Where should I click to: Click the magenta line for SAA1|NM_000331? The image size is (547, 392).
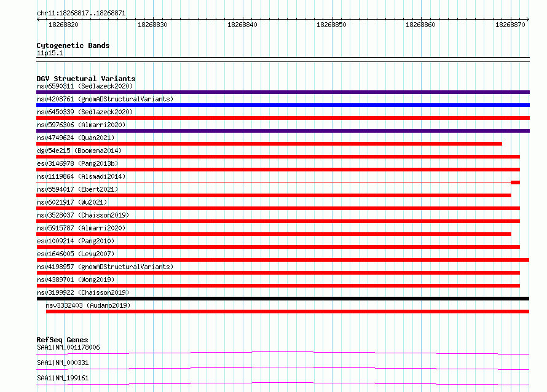pos(283,368)
